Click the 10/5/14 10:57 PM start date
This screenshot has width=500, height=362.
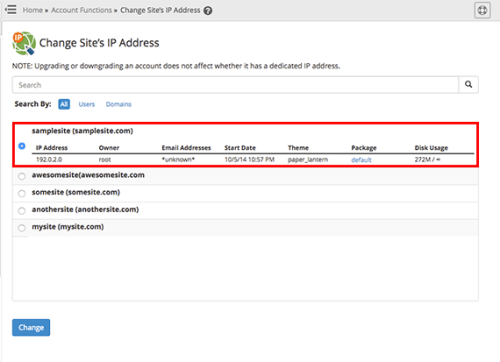pyautogui.click(x=249, y=160)
